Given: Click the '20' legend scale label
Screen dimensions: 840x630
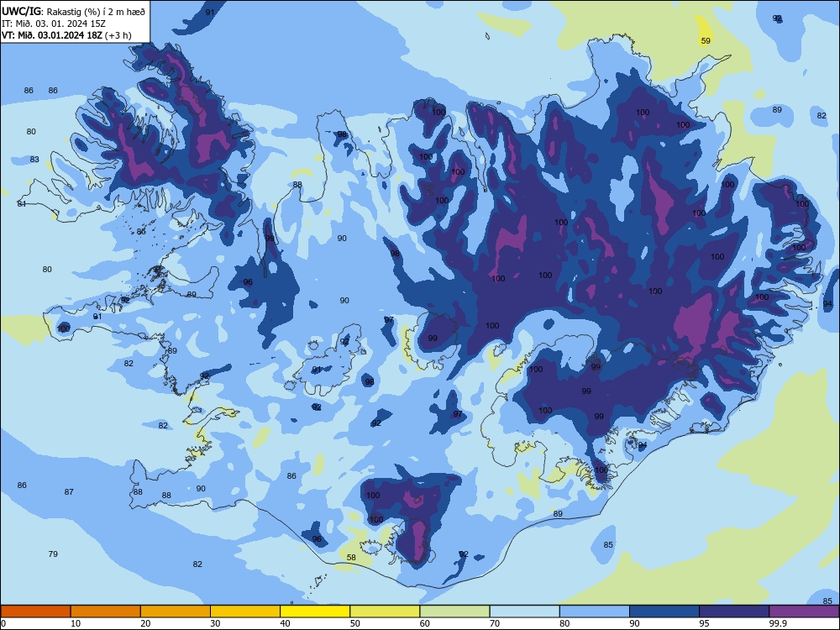Looking at the screenshot, I should [145, 623].
